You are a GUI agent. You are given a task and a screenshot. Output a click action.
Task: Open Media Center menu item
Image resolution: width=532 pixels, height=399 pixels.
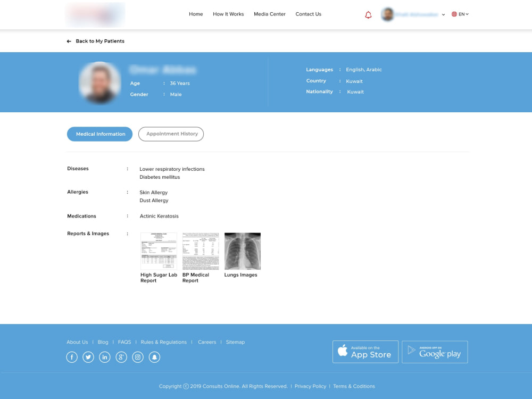[x=270, y=14]
